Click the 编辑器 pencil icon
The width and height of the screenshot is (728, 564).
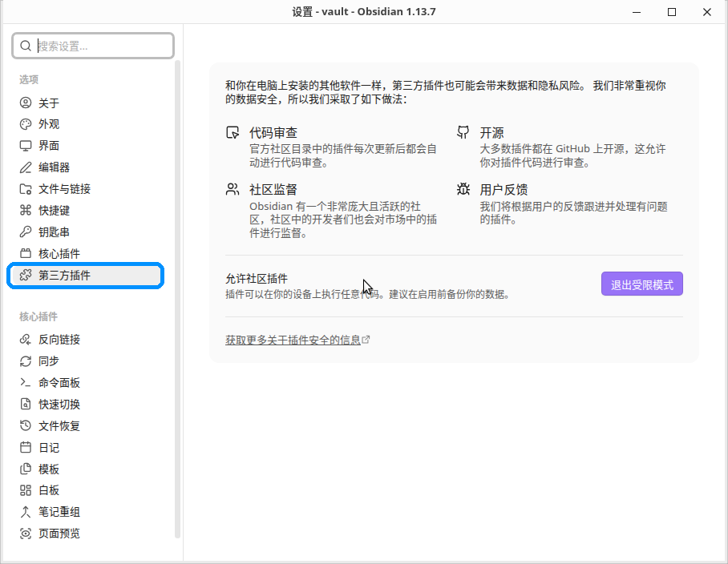(x=26, y=167)
